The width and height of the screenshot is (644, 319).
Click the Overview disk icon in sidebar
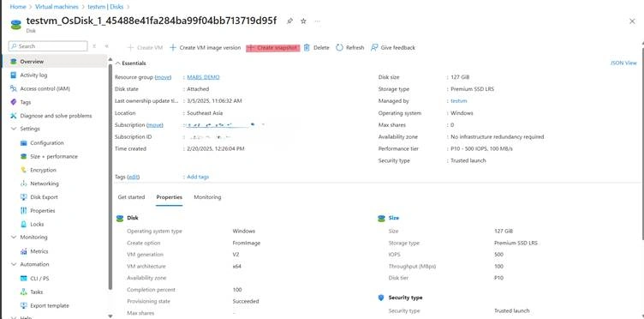(14, 61)
